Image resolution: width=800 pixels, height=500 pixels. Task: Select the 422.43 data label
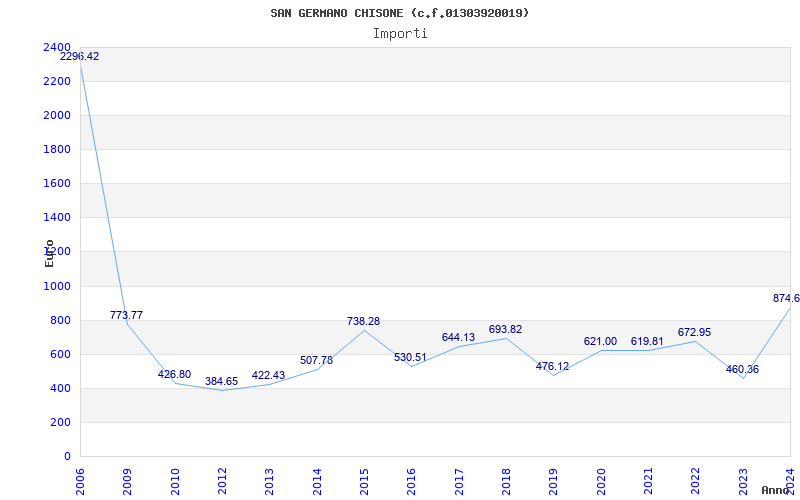pos(268,376)
